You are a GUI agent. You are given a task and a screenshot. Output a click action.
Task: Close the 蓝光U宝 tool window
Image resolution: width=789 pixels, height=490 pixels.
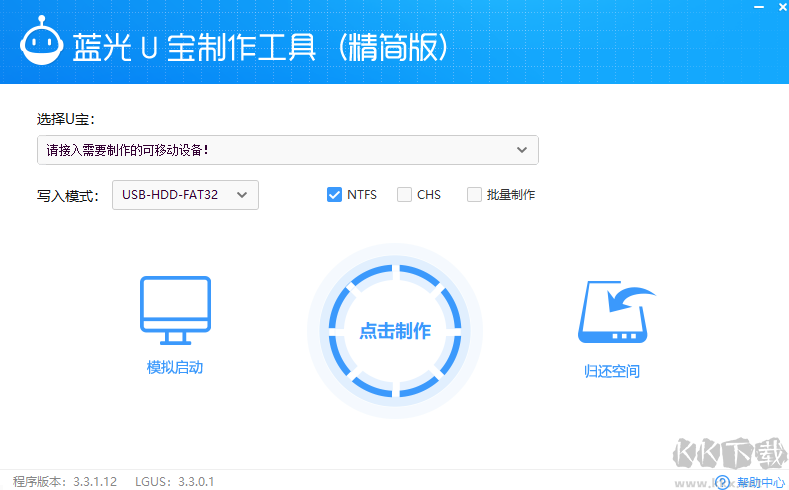tap(783, 8)
